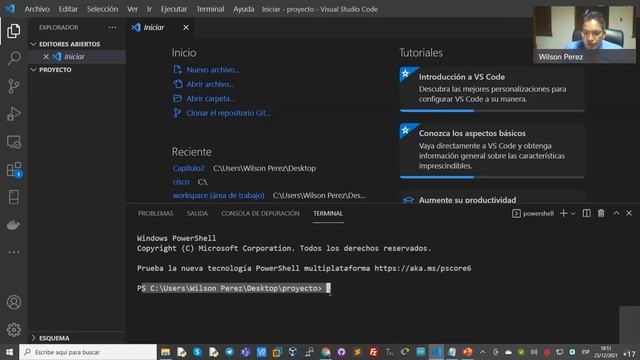Expand the Esquema section
The height and width of the screenshot is (360, 640).
tap(50, 338)
